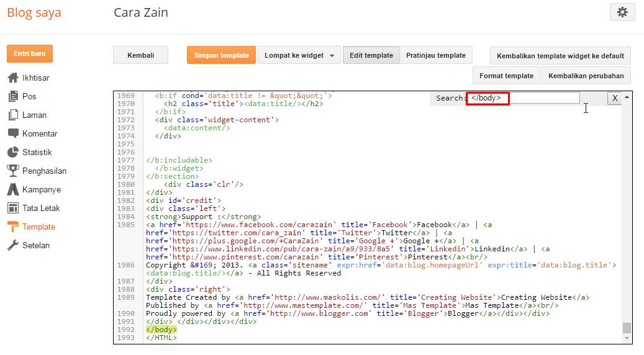Click the <div class='clr'/> line

203,184
